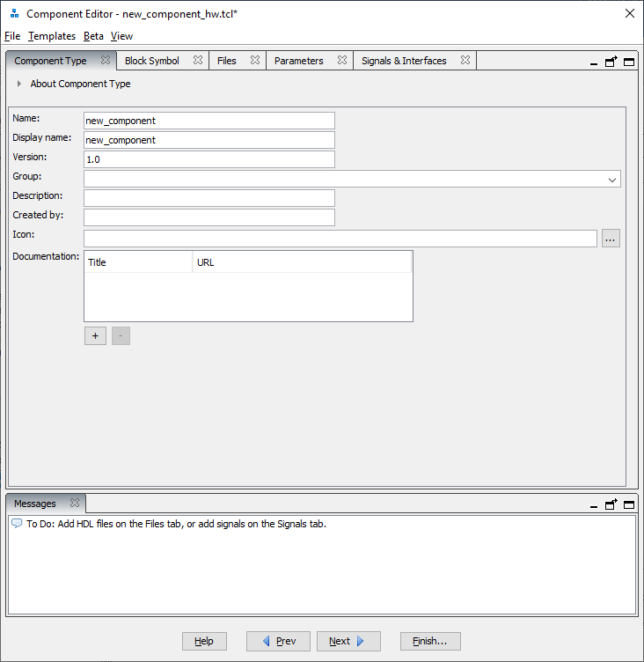Close the Signals & Interfaces tab icon
The width and height of the screenshot is (644, 662).
(x=465, y=61)
